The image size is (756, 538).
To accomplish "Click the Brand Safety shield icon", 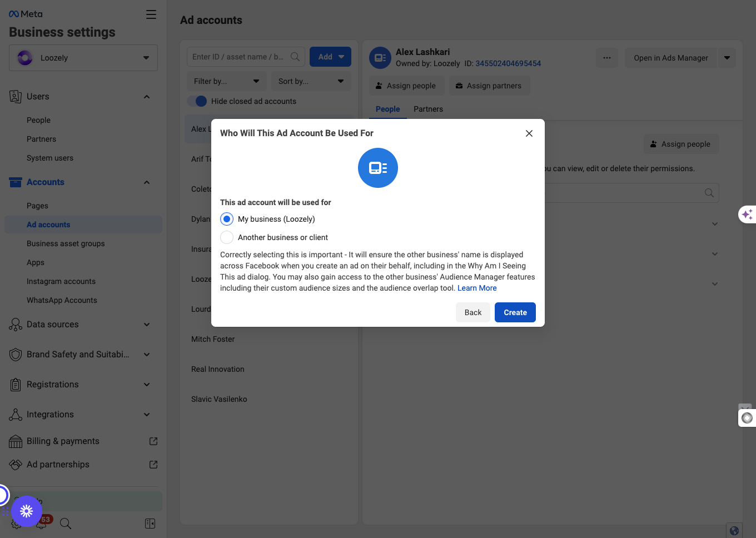I will (16, 355).
